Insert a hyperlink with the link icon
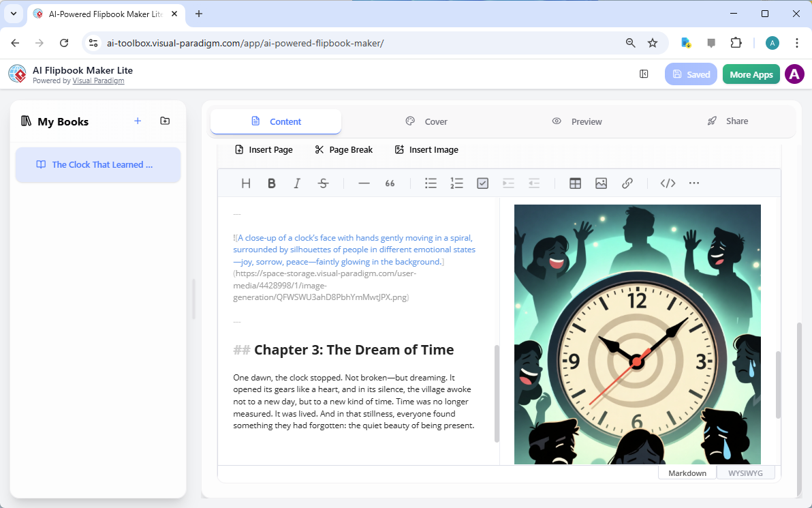Image resolution: width=812 pixels, height=508 pixels. point(627,183)
